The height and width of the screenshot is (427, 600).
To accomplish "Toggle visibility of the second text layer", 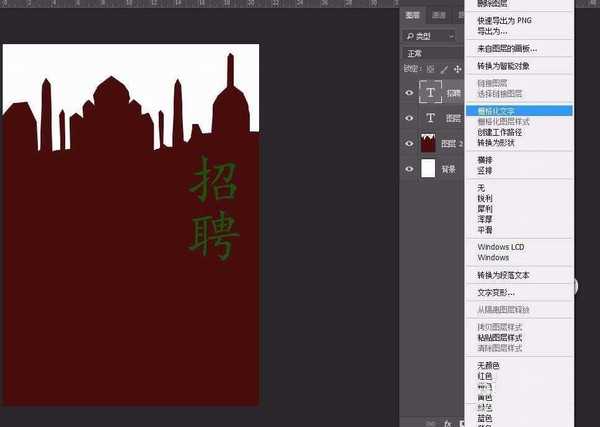I will pos(409,118).
